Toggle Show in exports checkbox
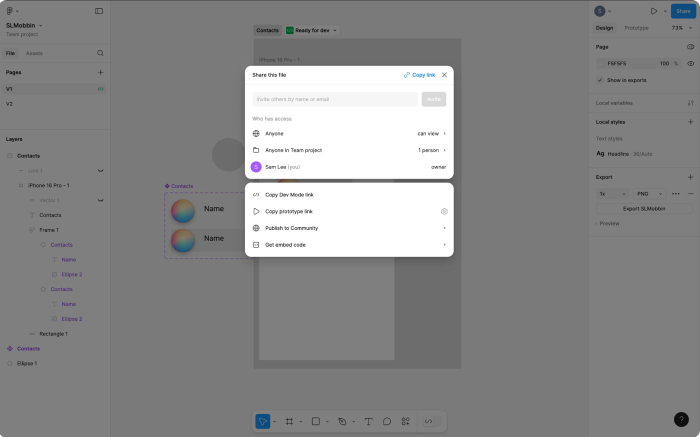The image size is (700, 437). click(600, 80)
